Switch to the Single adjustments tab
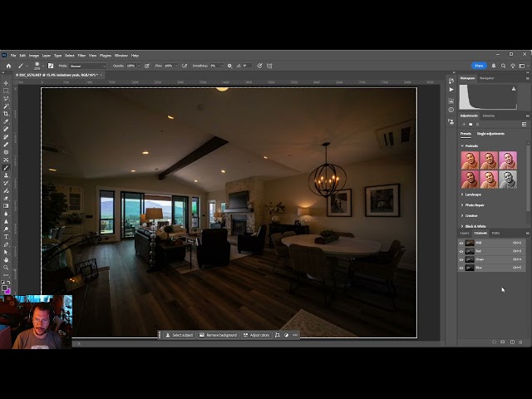This screenshot has height=399, width=532. pos(490,134)
